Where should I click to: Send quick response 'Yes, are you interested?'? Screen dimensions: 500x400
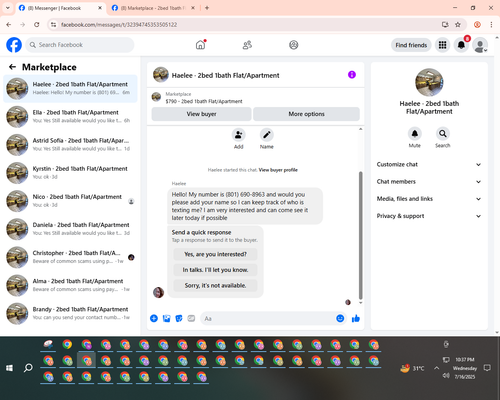tap(215, 254)
